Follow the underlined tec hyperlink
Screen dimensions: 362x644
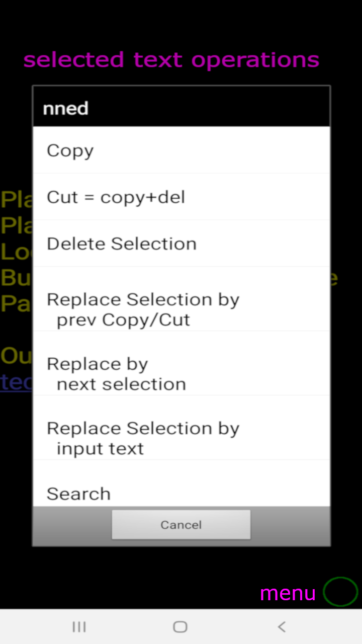15,382
